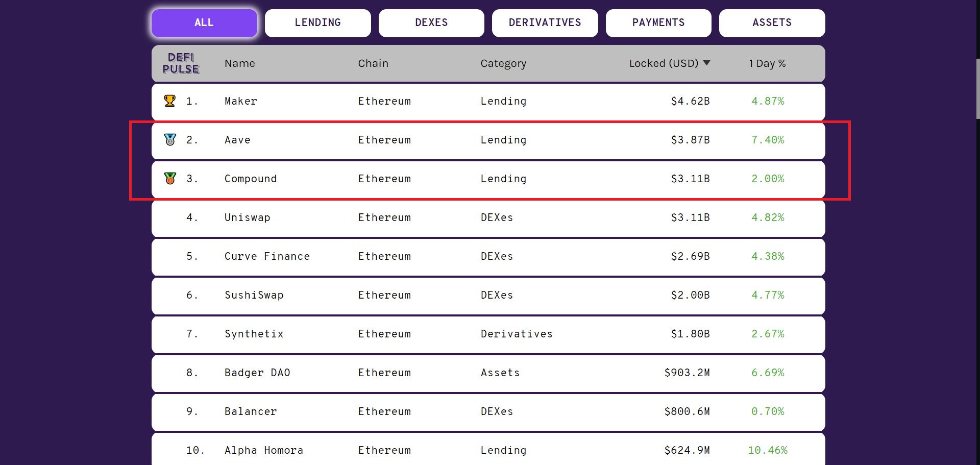Open the PAYMENTS category view
The width and height of the screenshot is (980, 465).
658,22
